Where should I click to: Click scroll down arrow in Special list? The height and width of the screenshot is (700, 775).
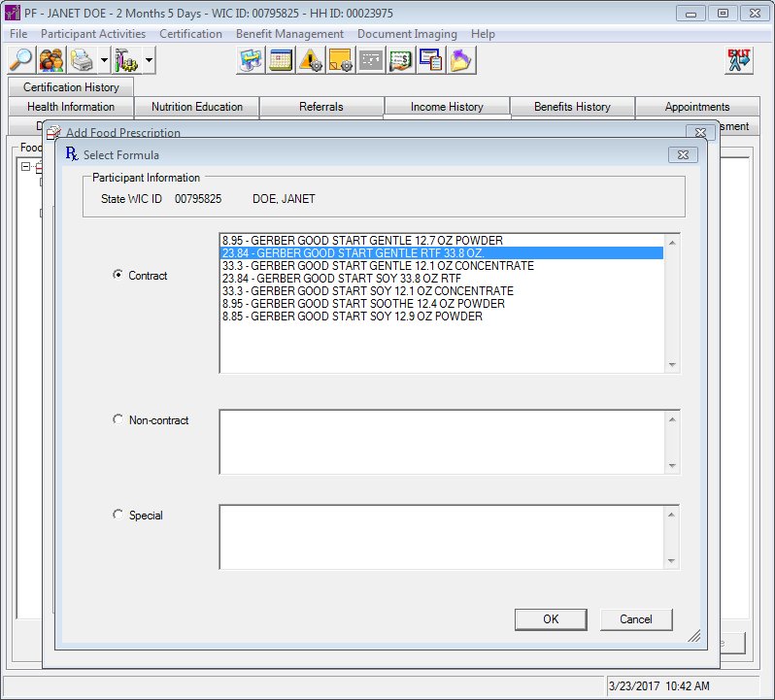click(x=672, y=561)
